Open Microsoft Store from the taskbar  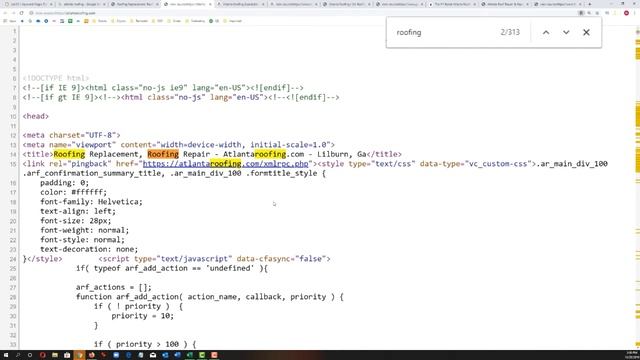pyautogui.click(x=67, y=355)
